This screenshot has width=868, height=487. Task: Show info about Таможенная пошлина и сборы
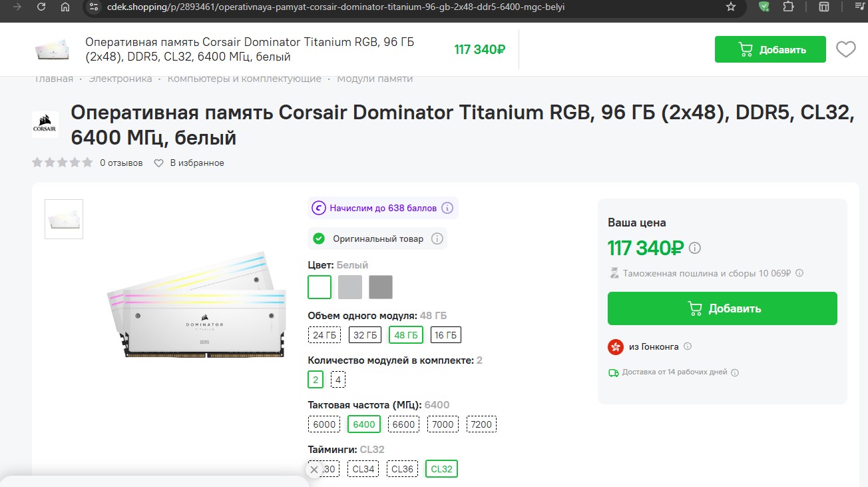(799, 273)
